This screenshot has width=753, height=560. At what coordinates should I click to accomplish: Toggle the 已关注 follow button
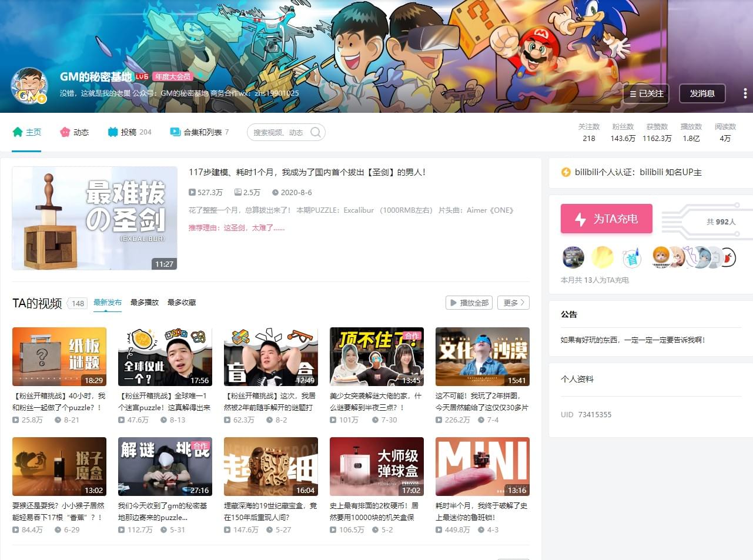646,93
